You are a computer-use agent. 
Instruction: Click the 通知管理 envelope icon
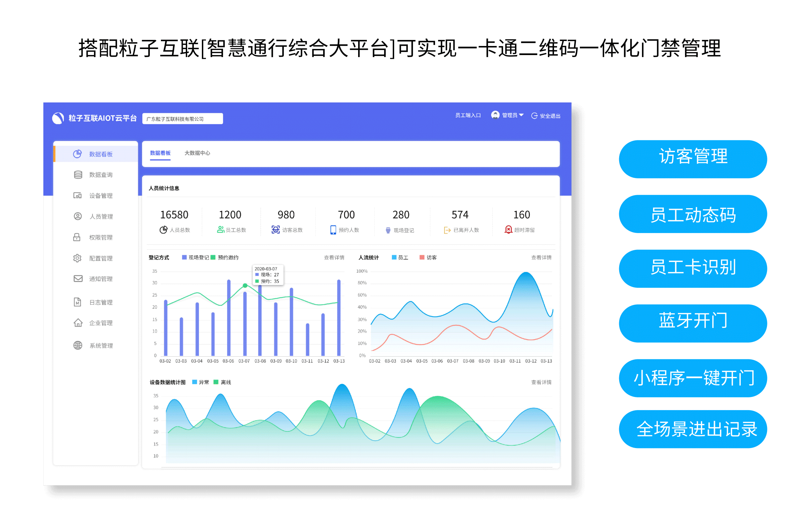tap(78, 279)
